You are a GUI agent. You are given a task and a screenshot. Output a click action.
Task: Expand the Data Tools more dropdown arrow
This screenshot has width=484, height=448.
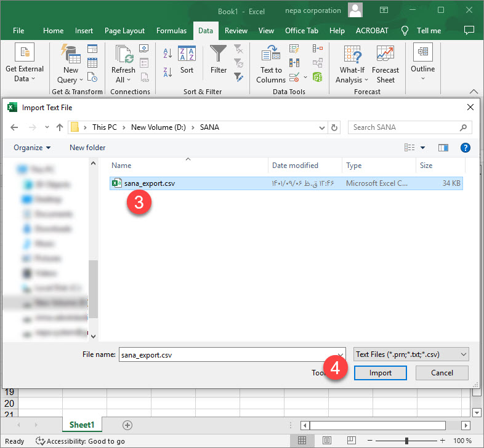coord(305,77)
